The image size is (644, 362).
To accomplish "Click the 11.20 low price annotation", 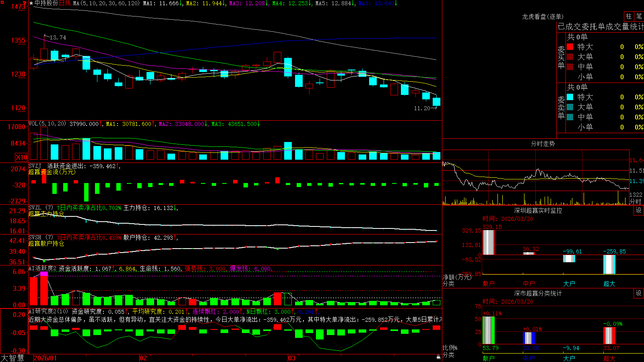I will [x=422, y=108].
